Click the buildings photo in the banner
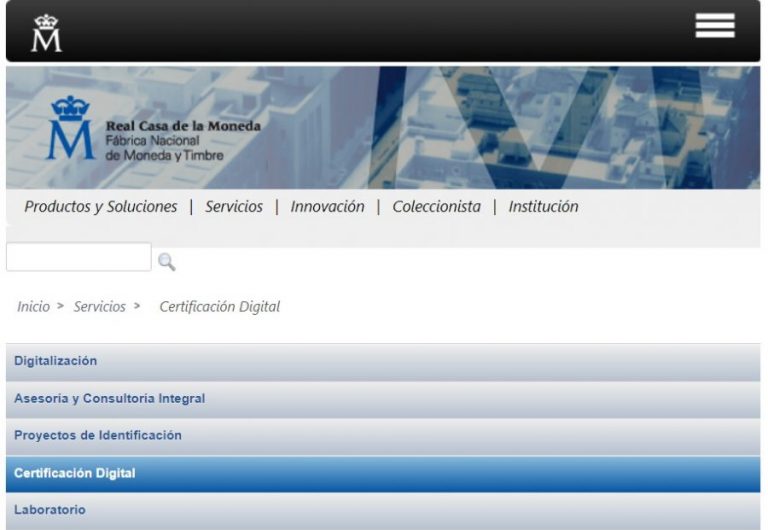 pos(560,127)
